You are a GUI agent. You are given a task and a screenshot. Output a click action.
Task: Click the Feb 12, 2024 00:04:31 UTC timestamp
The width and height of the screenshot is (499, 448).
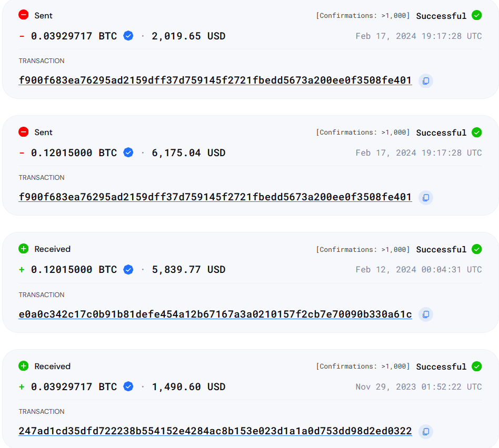point(418,270)
